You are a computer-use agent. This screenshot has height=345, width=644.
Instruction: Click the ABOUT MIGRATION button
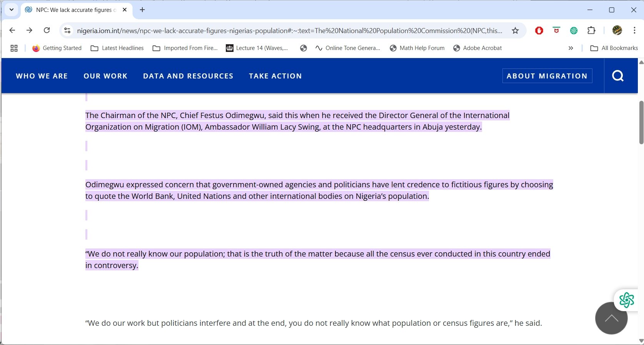pyautogui.click(x=547, y=76)
